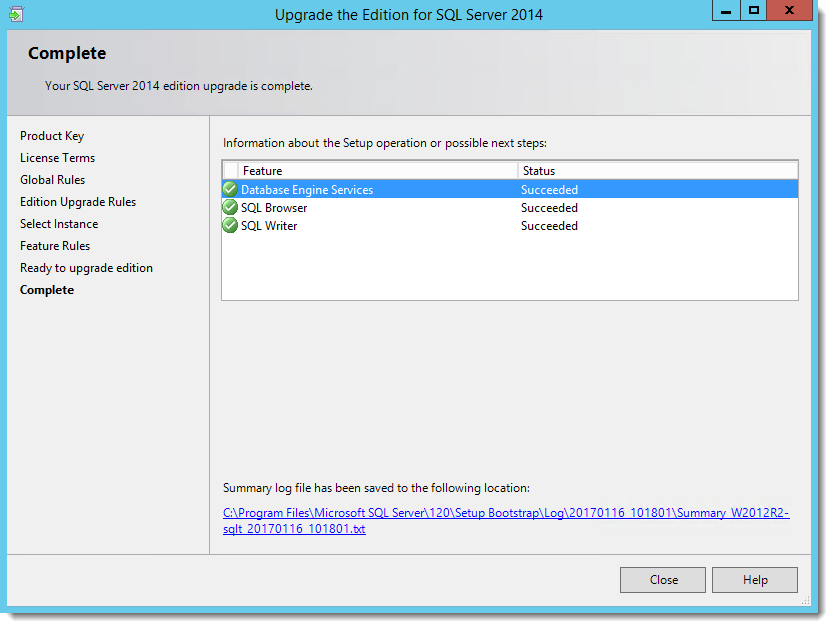Image resolution: width=833 pixels, height=628 pixels.
Task: Click the Status column header
Action: [658, 171]
